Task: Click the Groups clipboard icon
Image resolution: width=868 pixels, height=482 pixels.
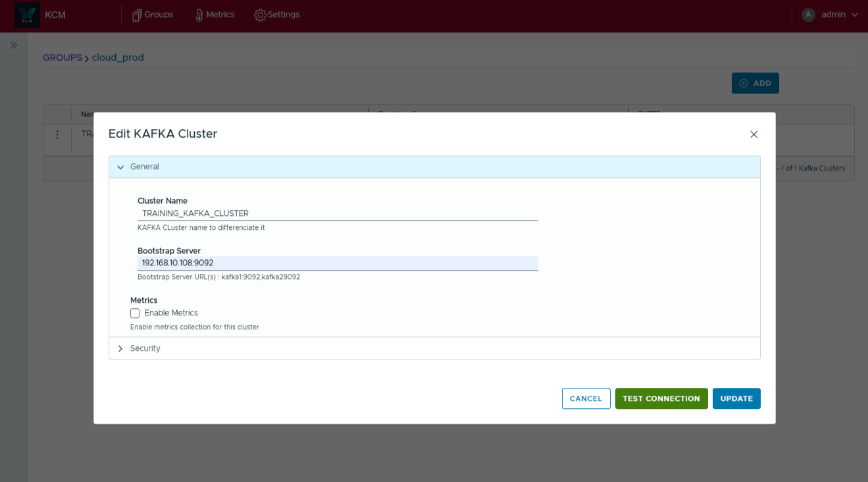Action: point(137,15)
